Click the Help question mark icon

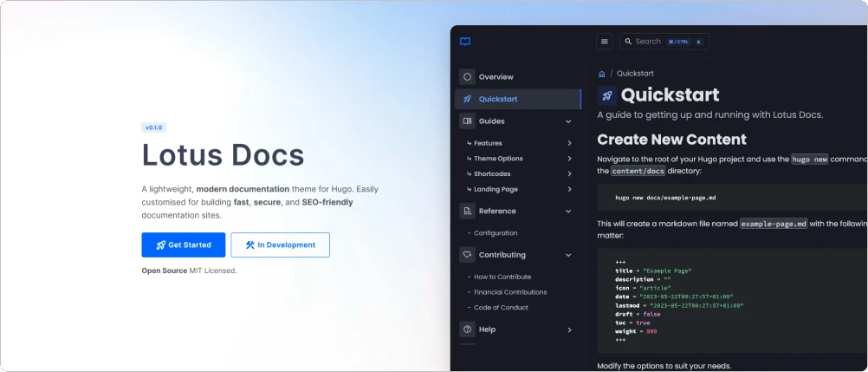(x=467, y=330)
